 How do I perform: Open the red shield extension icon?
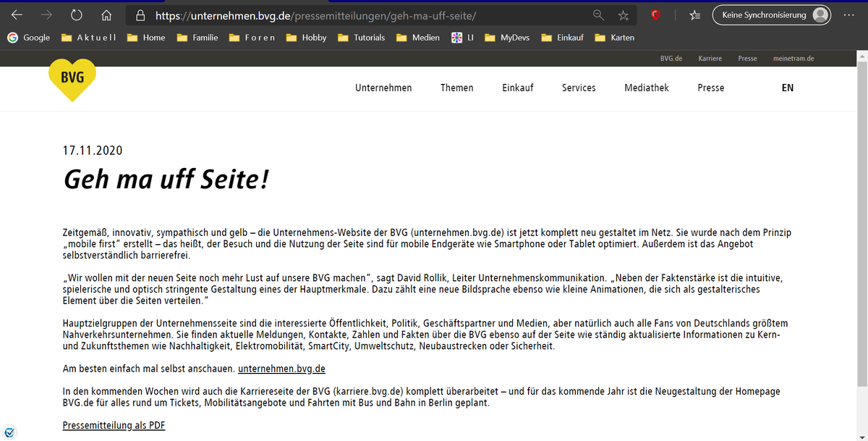(x=656, y=14)
